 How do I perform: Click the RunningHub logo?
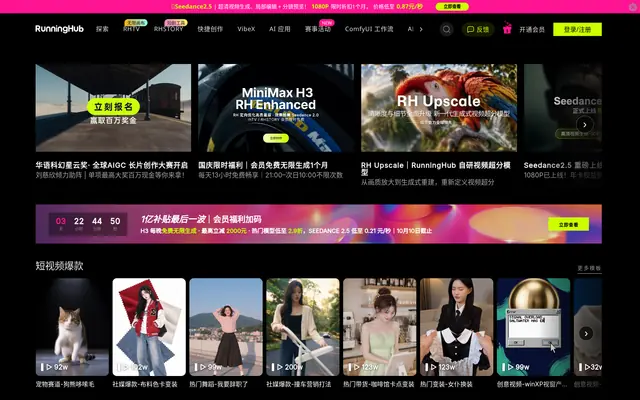point(59,29)
